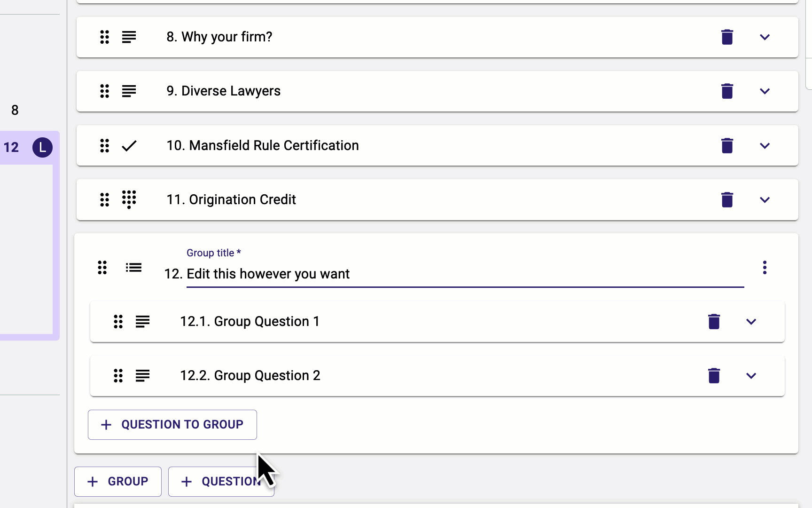
Task: Grab the drag handle for Mansfield Rule Certification
Action: pos(104,145)
